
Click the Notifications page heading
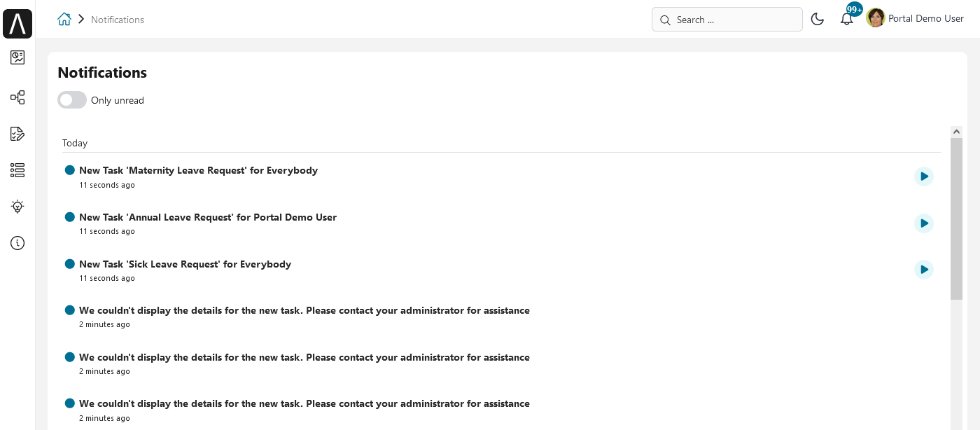coord(102,73)
